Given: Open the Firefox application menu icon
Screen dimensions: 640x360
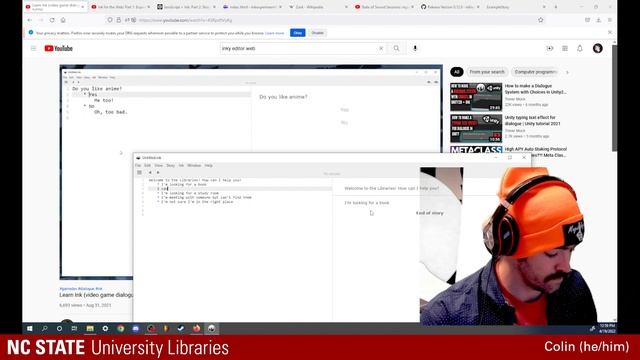Looking at the screenshot, I should [610, 20].
